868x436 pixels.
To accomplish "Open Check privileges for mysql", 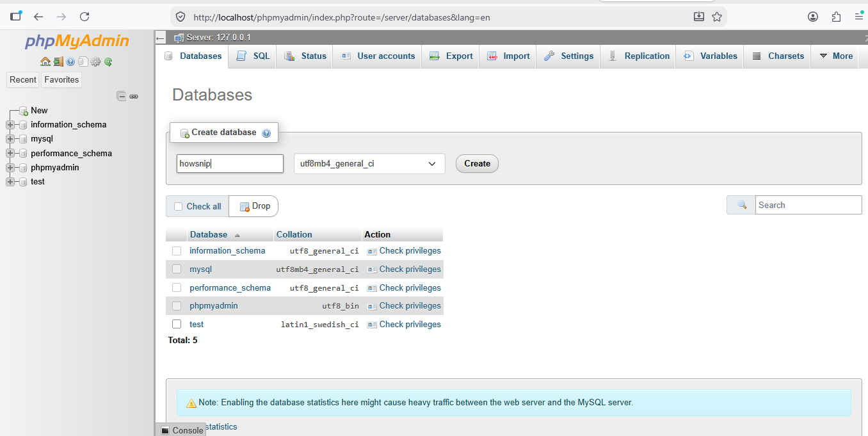I will pos(404,269).
